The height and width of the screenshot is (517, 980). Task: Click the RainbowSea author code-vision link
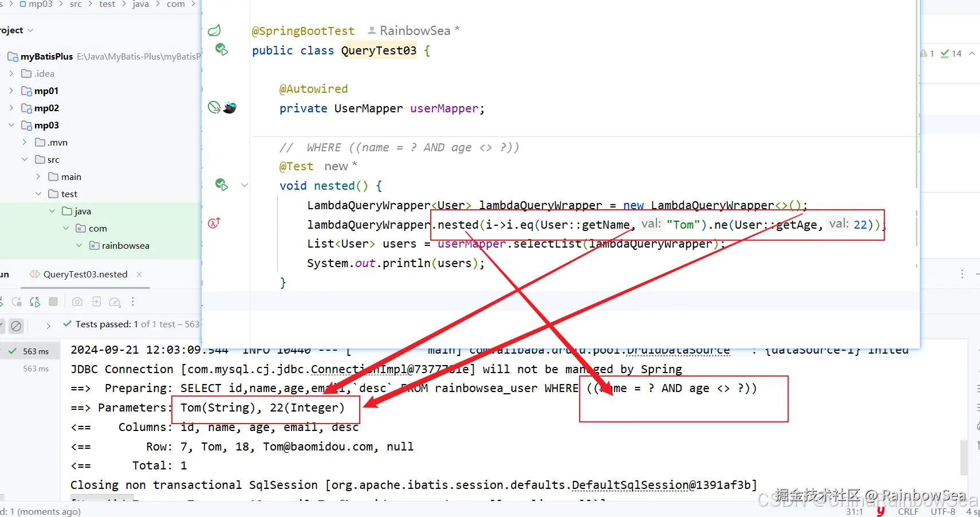(x=415, y=30)
